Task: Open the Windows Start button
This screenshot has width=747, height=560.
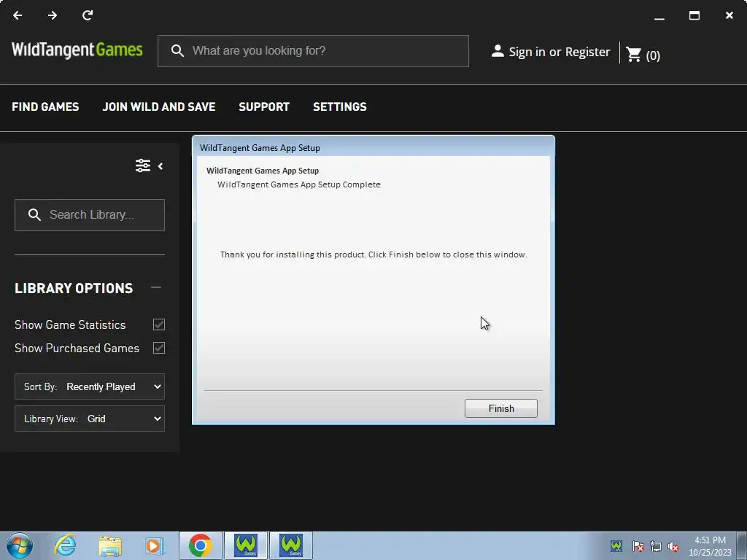Action: point(20,545)
